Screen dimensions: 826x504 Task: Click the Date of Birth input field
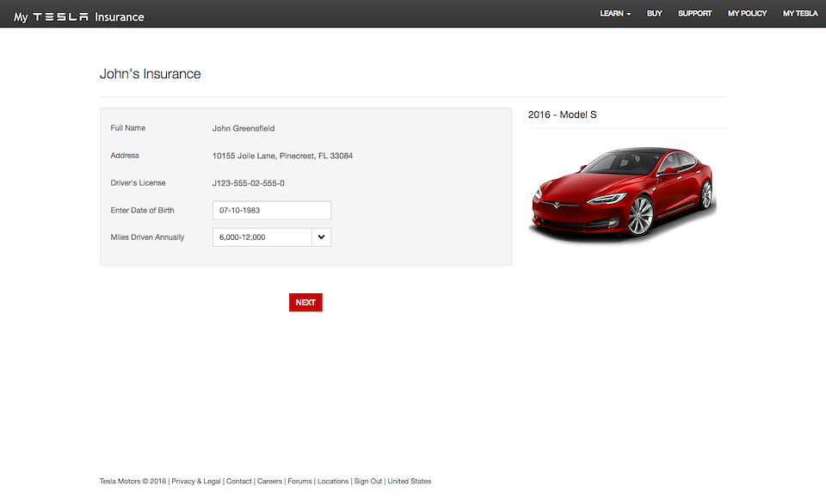pyautogui.click(x=271, y=210)
